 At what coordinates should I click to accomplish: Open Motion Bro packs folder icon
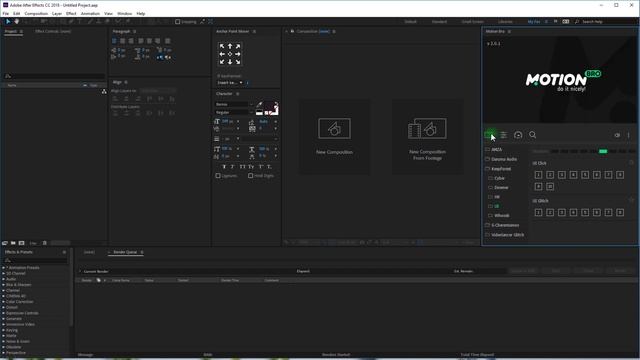[489, 135]
